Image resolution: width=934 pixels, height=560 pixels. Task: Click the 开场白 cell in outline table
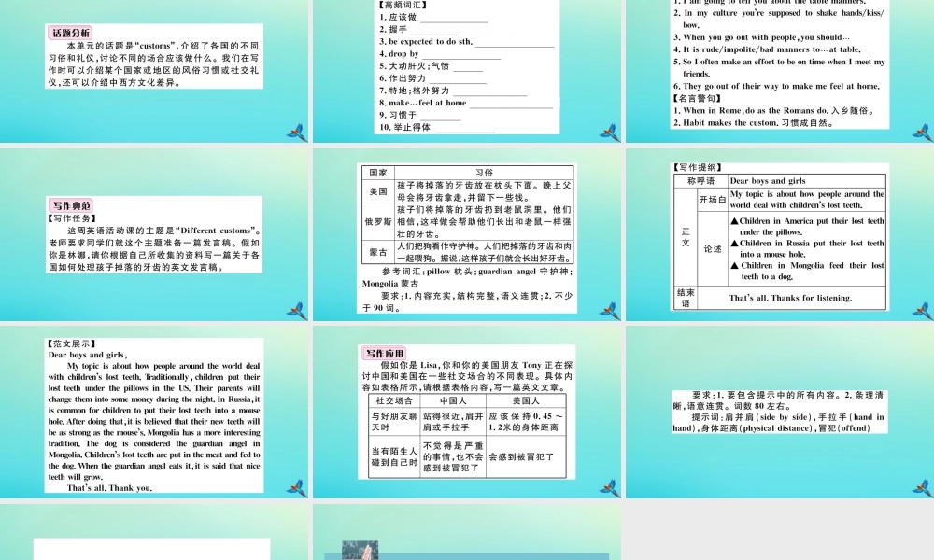point(713,200)
